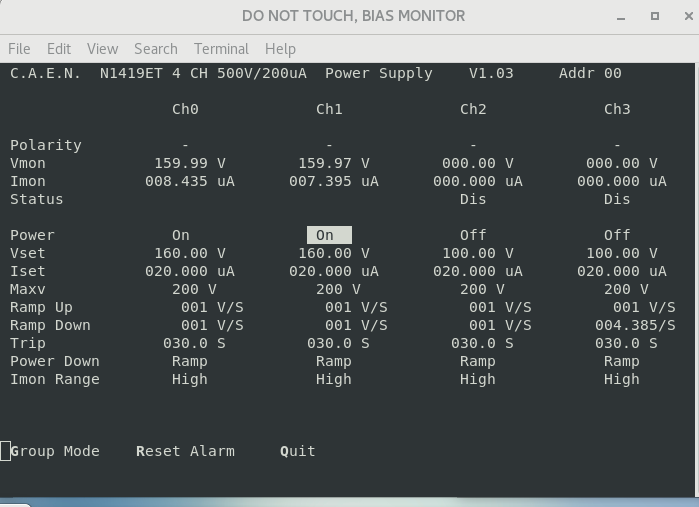699x507 pixels.
Task: Close the bias monitor window
Action: pyautogui.click(x=688, y=16)
